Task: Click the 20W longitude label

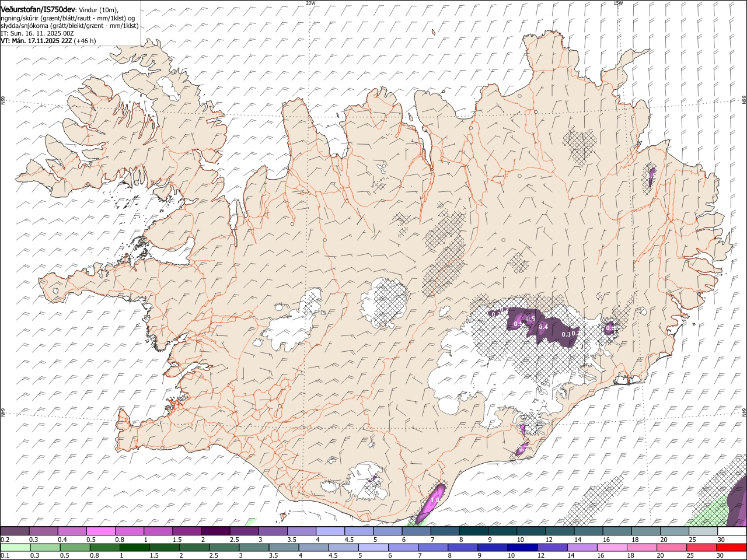Action: point(310,3)
